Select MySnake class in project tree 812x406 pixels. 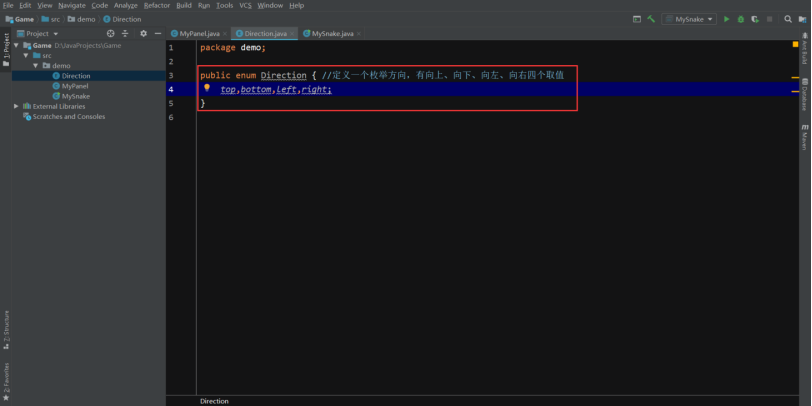click(76, 96)
